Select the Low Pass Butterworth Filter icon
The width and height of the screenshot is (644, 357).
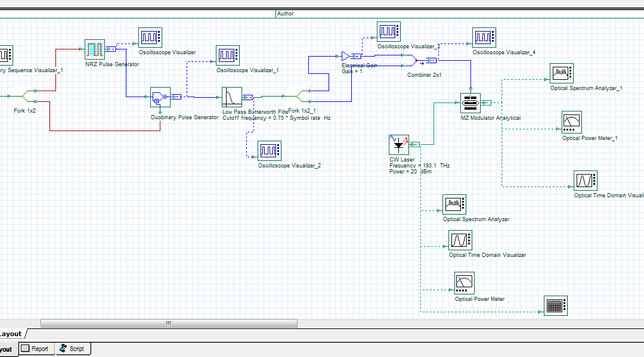pos(232,97)
